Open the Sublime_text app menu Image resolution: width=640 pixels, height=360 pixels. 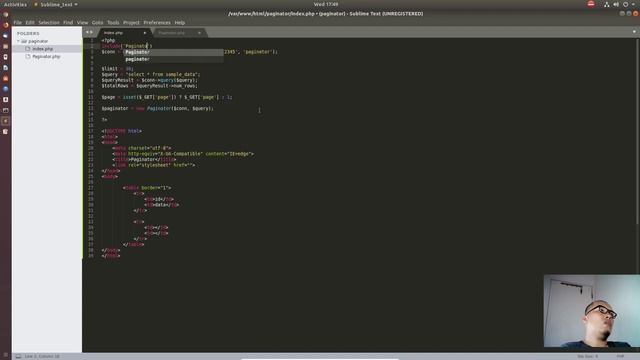point(56,4)
